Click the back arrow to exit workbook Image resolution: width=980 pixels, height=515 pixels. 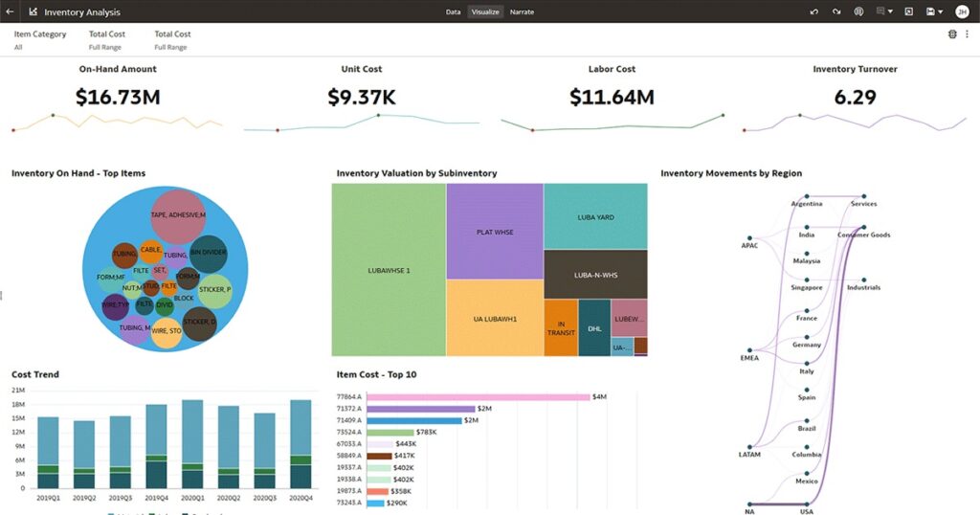coord(11,11)
